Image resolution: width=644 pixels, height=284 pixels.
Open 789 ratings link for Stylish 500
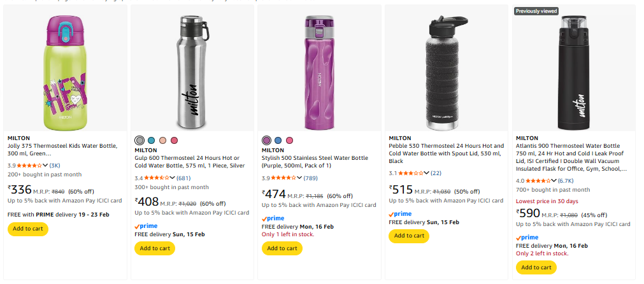(x=310, y=178)
